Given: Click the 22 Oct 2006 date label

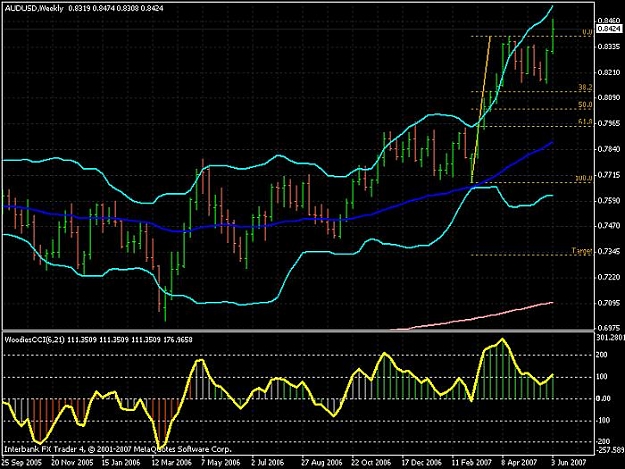Looking at the screenshot, I should (x=371, y=463).
